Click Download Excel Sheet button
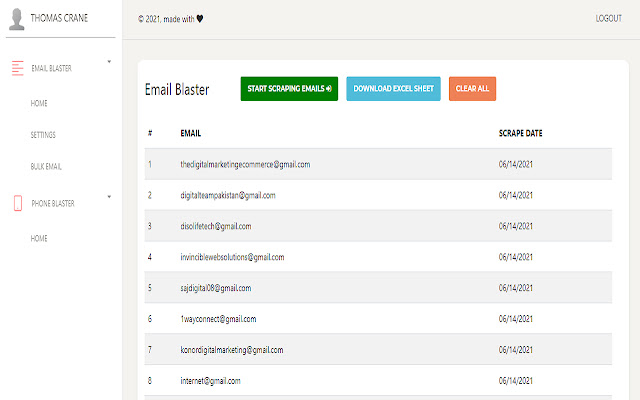This screenshot has width=640, height=400. click(x=393, y=89)
